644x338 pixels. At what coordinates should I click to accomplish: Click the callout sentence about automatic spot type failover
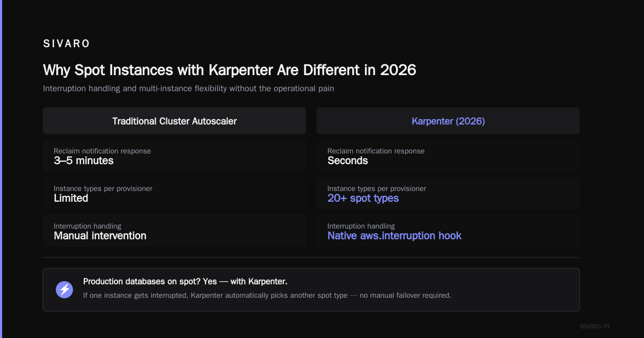click(267, 295)
